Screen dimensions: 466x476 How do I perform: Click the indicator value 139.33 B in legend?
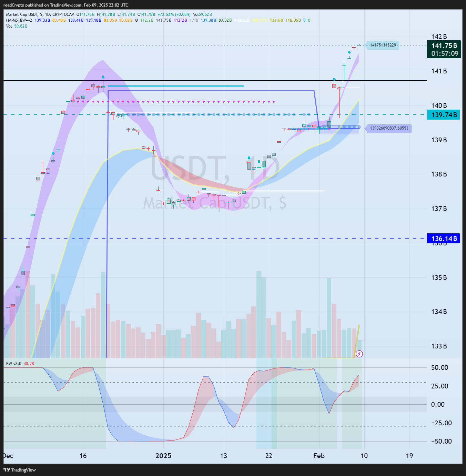pos(42,20)
